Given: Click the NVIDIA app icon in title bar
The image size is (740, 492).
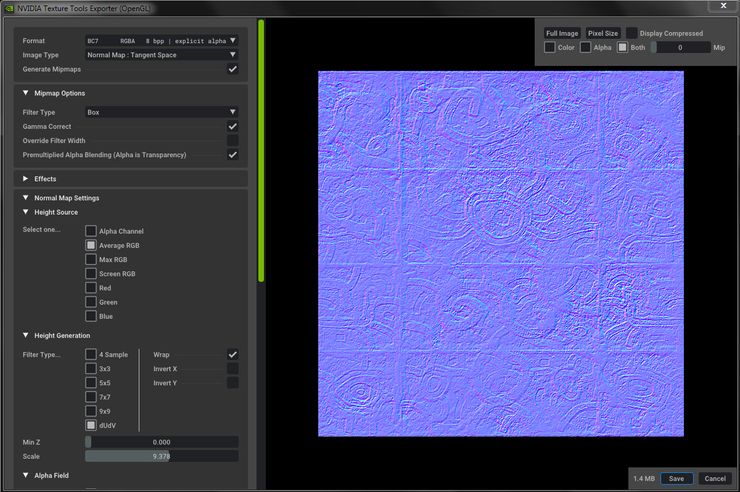Looking at the screenshot, I should (9, 7).
